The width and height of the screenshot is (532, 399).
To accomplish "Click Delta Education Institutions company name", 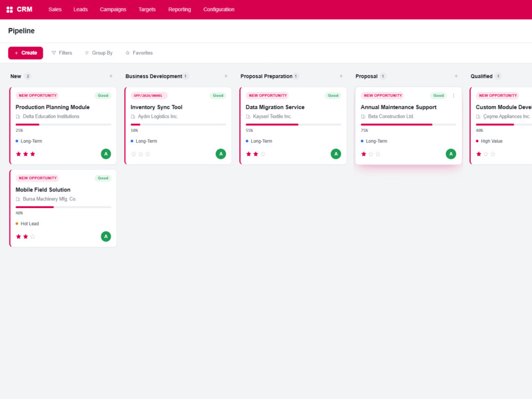I will coord(51,117).
